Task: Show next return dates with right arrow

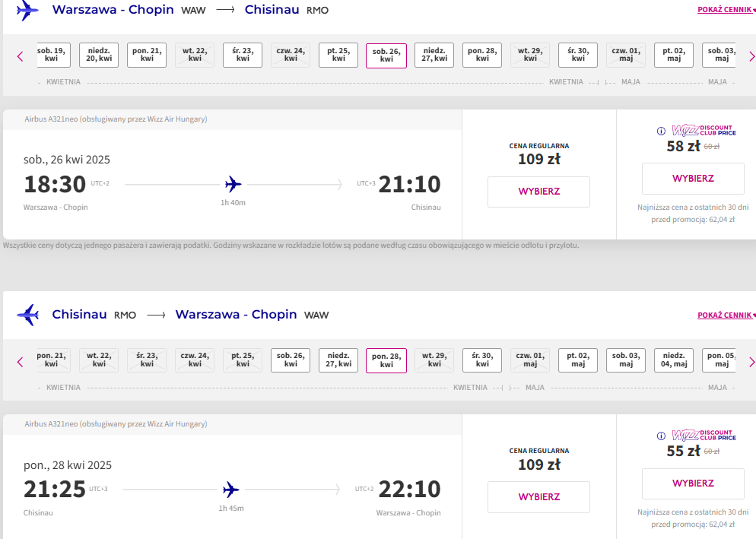Action: point(751,362)
